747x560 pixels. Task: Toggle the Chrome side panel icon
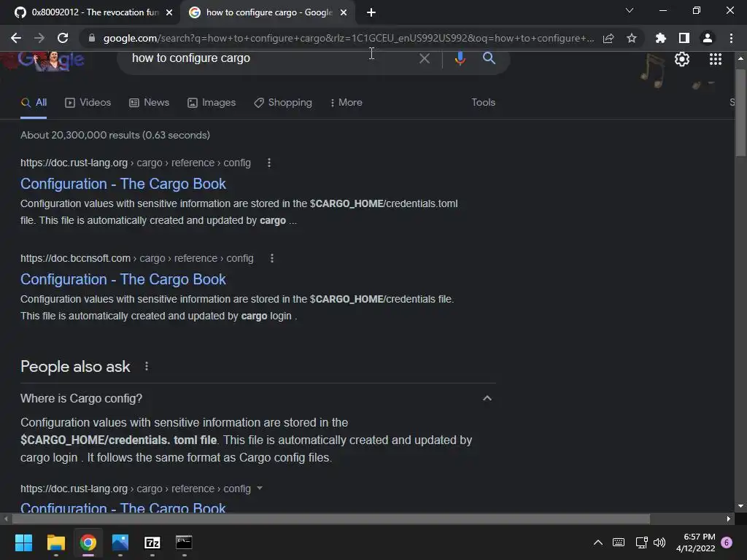pyautogui.click(x=684, y=38)
